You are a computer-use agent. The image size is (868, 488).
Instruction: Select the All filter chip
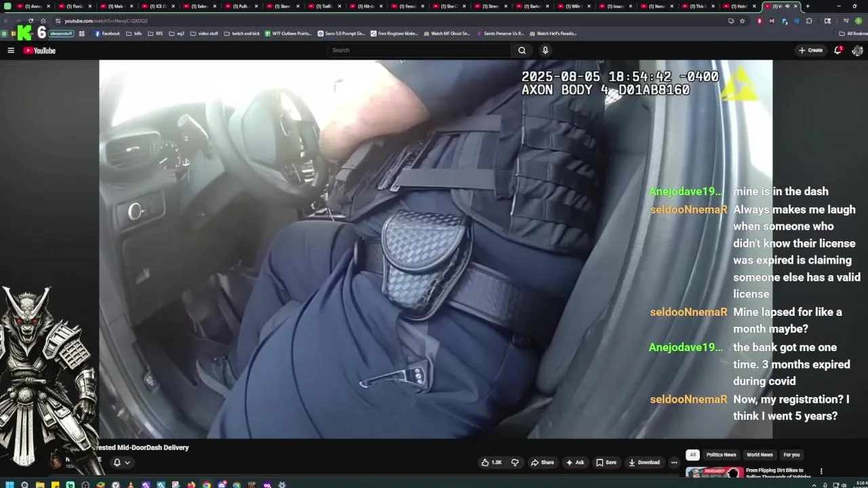[x=692, y=455]
